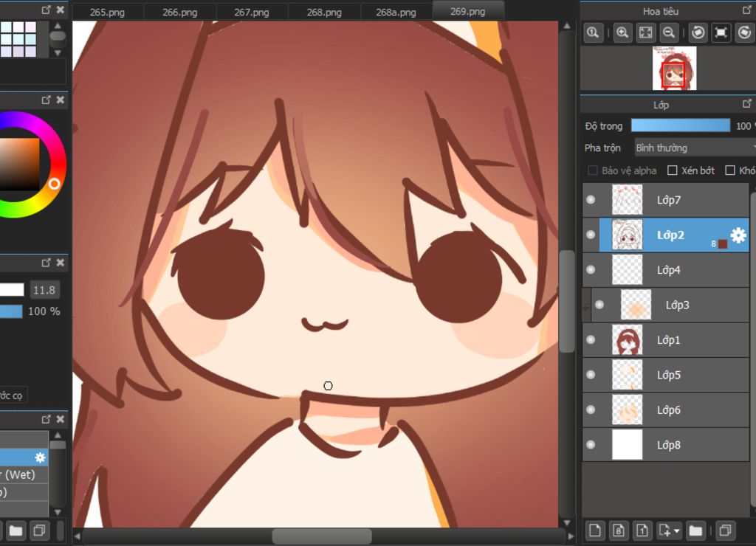Click the navigator preview thumbnail
756x546 pixels.
point(674,68)
